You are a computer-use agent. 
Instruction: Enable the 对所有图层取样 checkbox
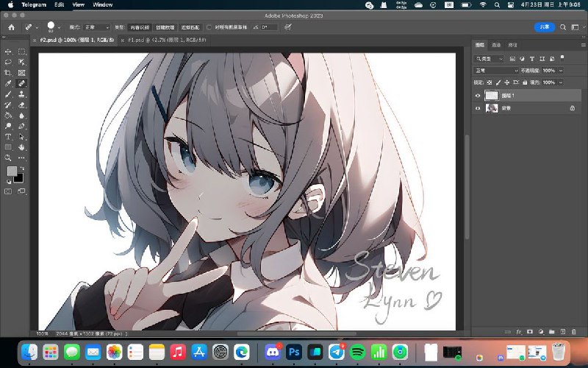pos(209,27)
